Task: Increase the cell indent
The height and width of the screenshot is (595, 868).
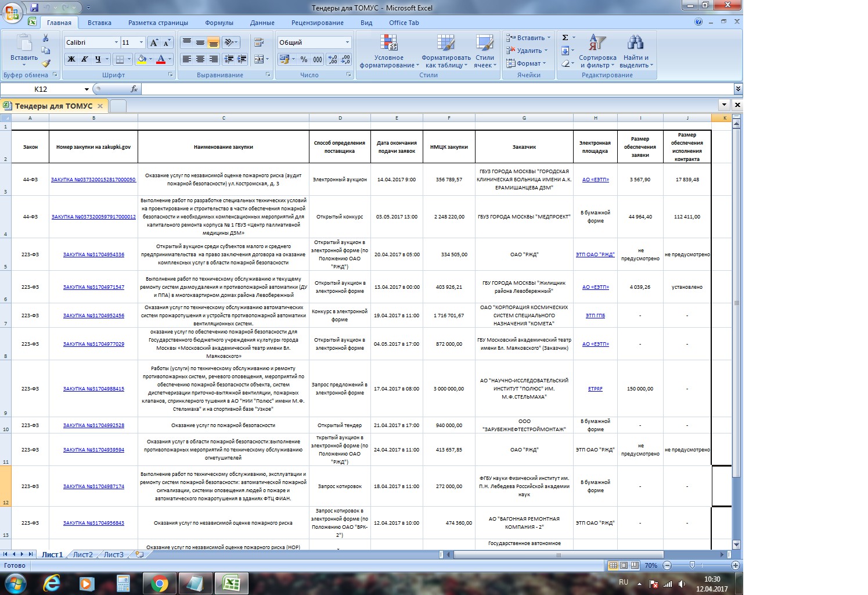Action: (x=242, y=59)
